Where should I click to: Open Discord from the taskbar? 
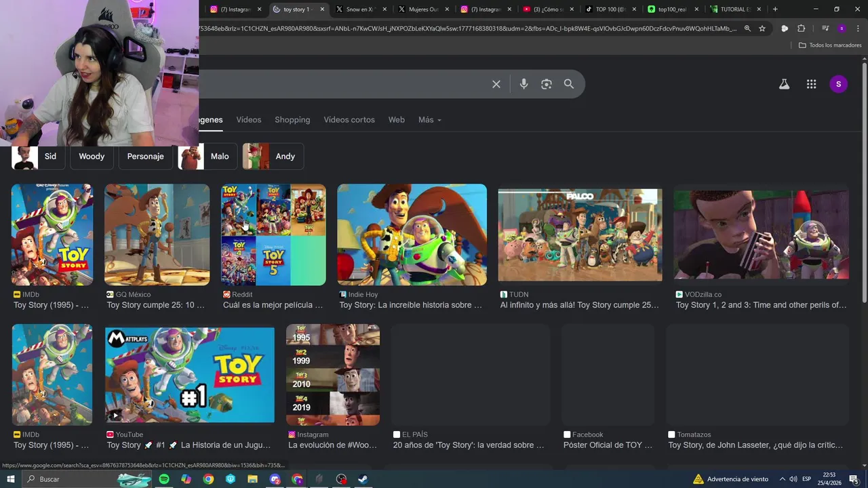point(275,479)
